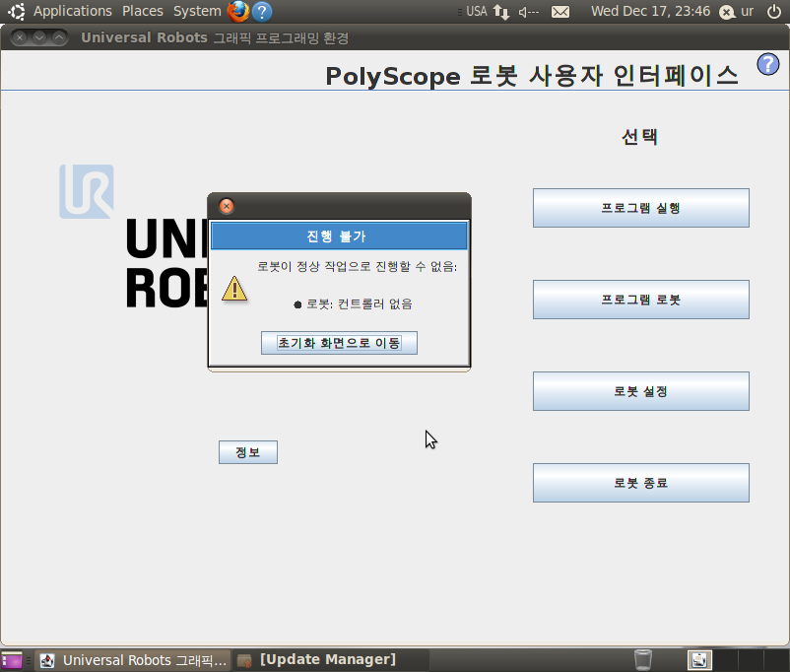790x672 pixels.
Task: Open the power shutdown menu icon
Action: click(x=774, y=12)
